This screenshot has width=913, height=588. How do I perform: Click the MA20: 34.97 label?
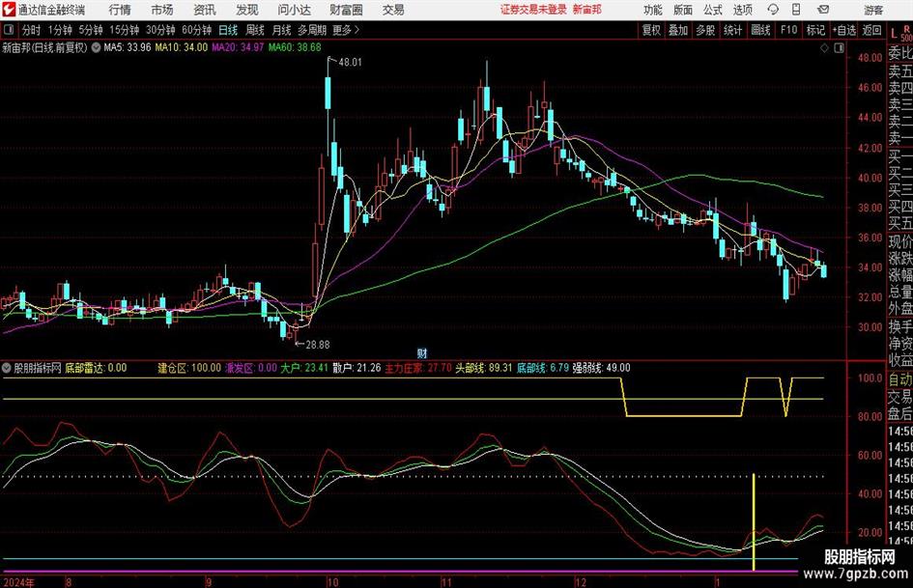pos(238,47)
